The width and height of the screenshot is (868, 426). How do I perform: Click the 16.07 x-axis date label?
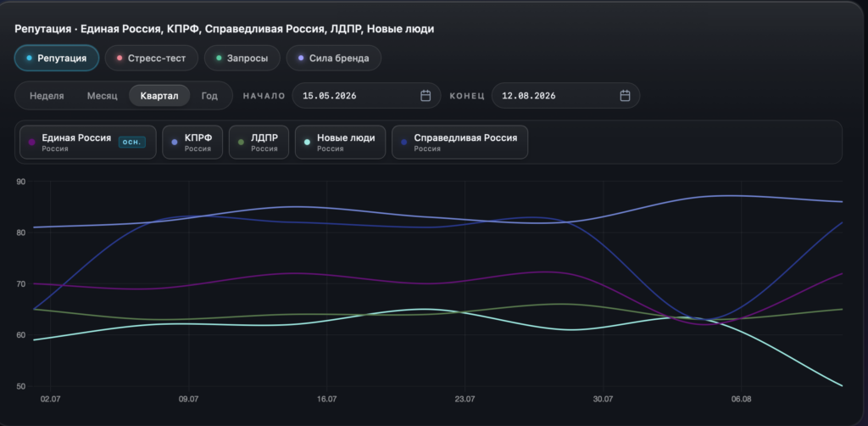(x=326, y=400)
